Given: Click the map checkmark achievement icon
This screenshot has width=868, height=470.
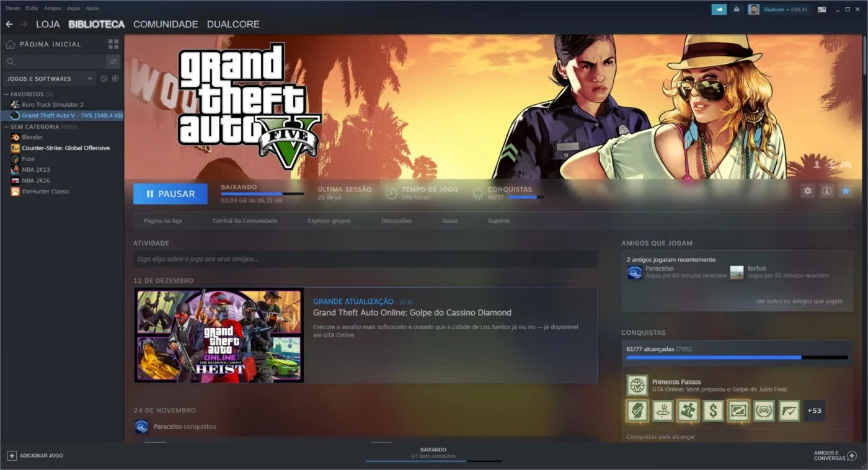Looking at the screenshot, I should [637, 410].
